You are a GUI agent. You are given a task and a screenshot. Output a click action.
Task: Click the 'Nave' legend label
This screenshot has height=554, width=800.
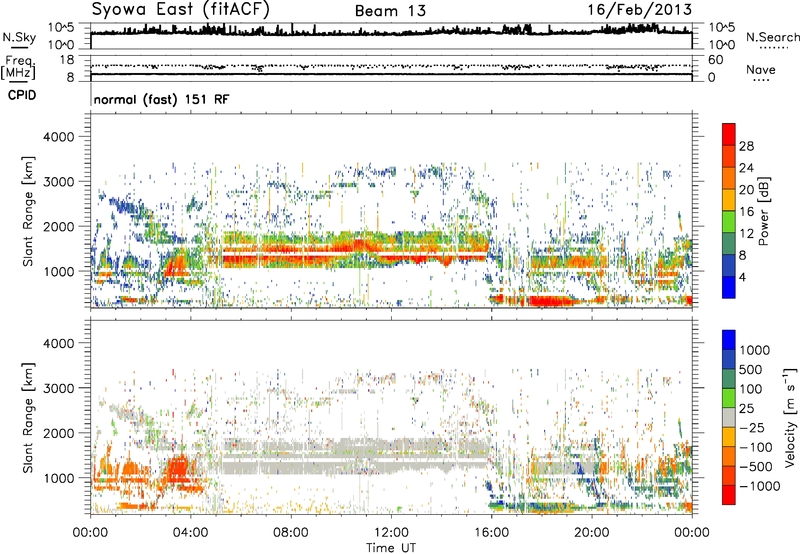pos(761,69)
